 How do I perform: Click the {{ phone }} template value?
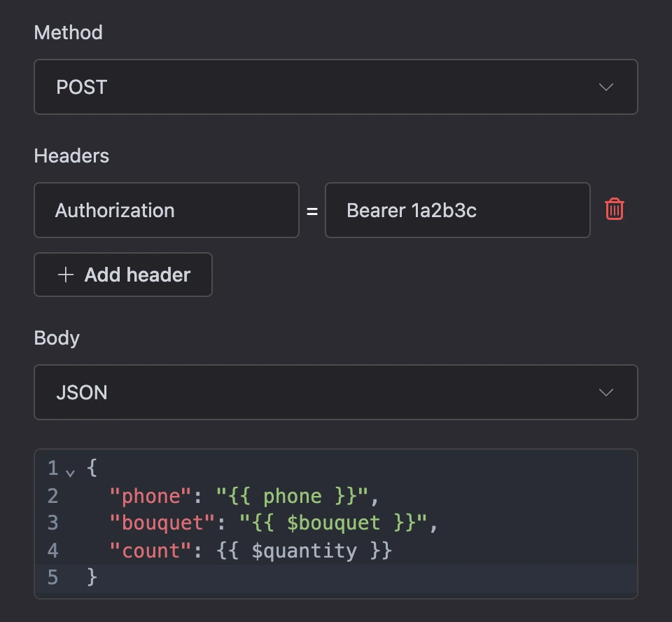(292, 496)
